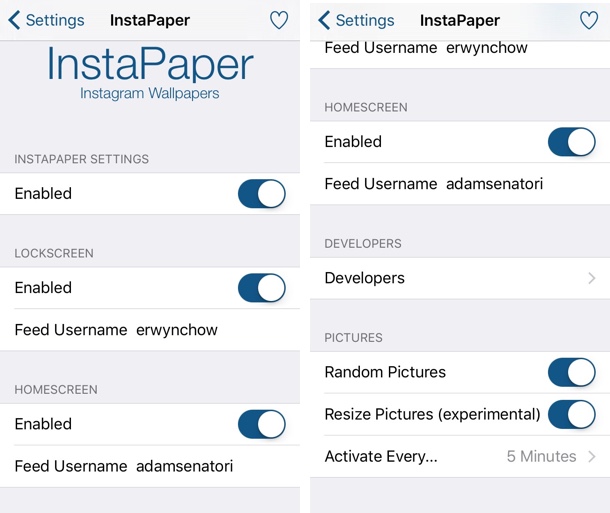Viewport: 610px width, 513px height.
Task: Go back to Settings in right screen
Action: (356, 20)
